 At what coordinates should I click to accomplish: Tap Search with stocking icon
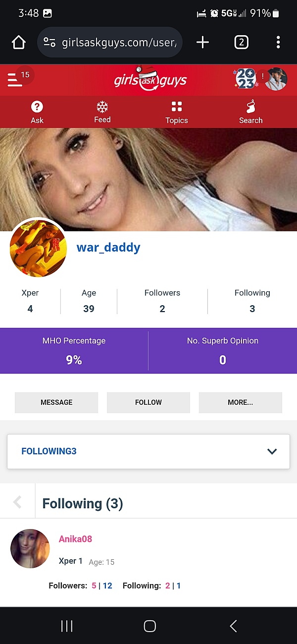click(x=251, y=112)
